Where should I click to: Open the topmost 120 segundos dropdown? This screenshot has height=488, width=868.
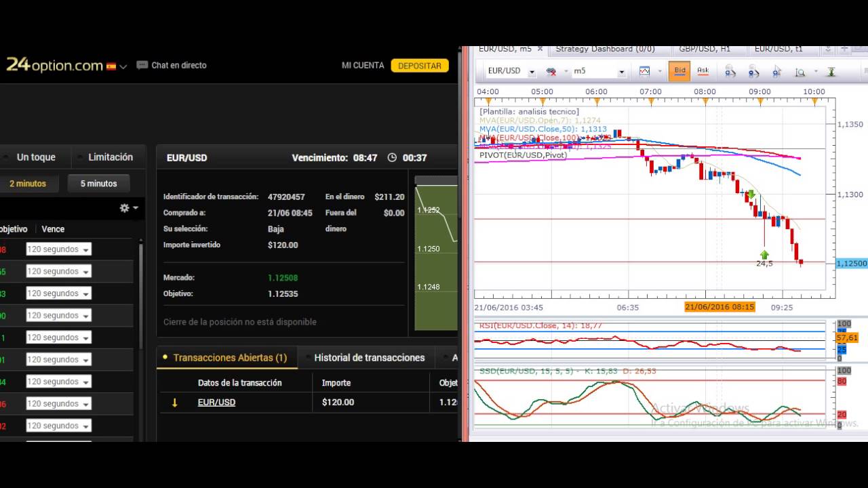[58, 249]
